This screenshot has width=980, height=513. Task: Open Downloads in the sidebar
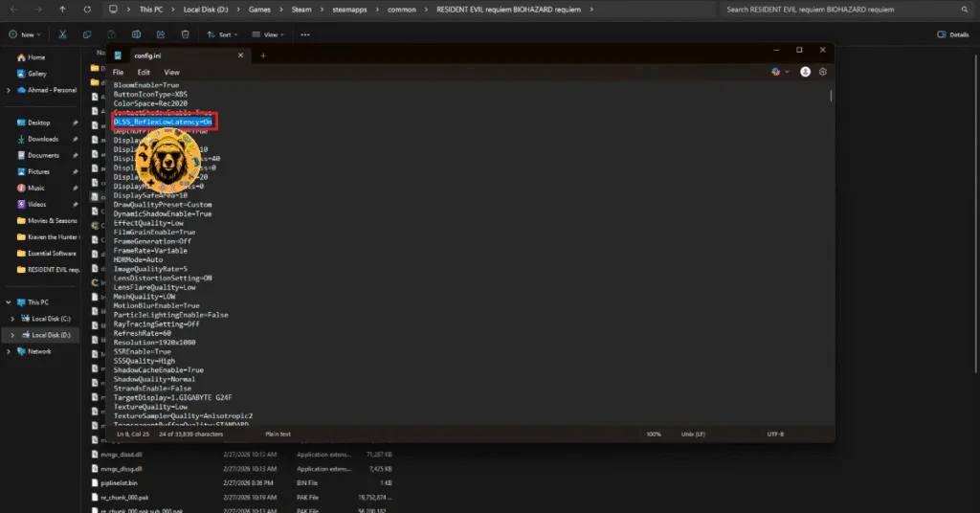click(x=43, y=139)
